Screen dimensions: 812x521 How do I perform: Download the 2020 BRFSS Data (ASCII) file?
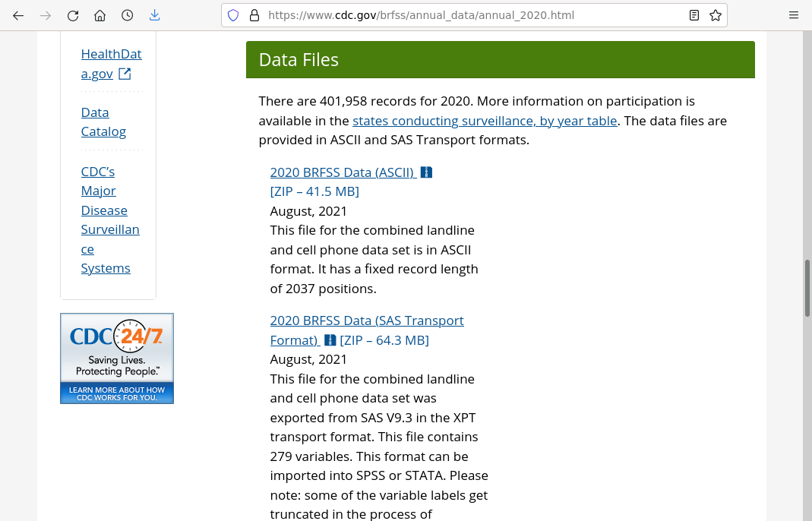point(342,172)
